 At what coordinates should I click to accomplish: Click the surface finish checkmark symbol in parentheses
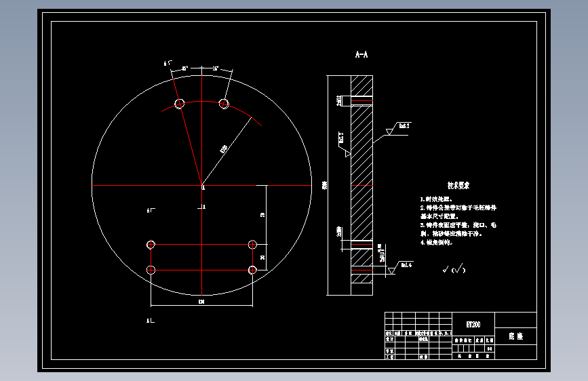(458, 268)
